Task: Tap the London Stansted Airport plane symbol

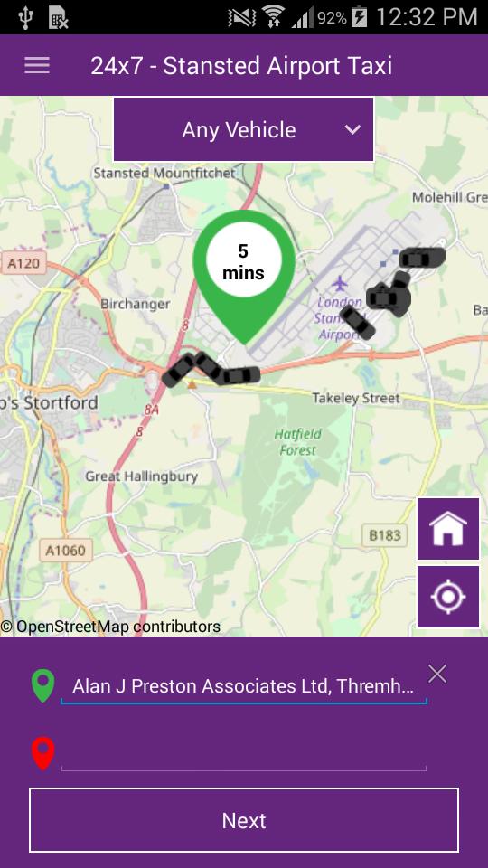Action: [x=340, y=284]
